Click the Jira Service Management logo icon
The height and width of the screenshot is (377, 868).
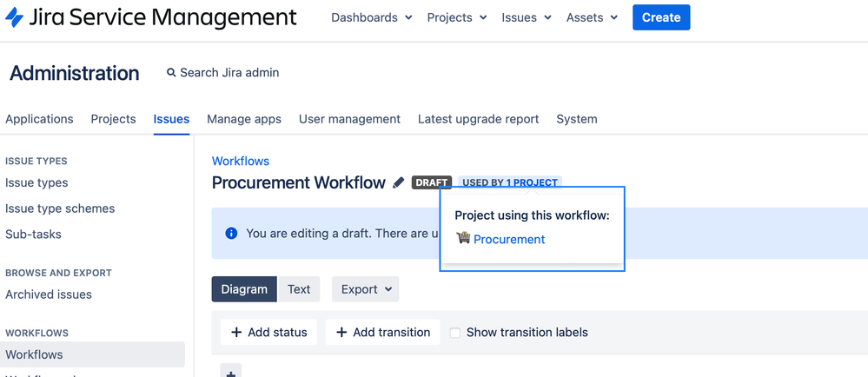pyautogui.click(x=14, y=17)
